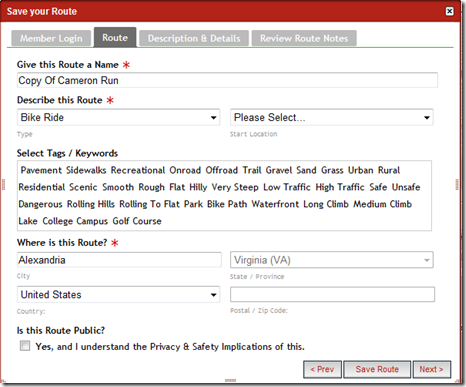Advance with the Next button
Screen dimensions: 466x387
coord(432,369)
